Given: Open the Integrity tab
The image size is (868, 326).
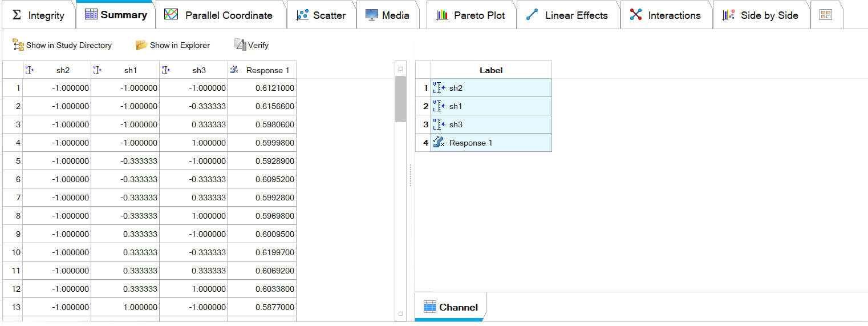Looking at the screenshot, I should click(39, 15).
